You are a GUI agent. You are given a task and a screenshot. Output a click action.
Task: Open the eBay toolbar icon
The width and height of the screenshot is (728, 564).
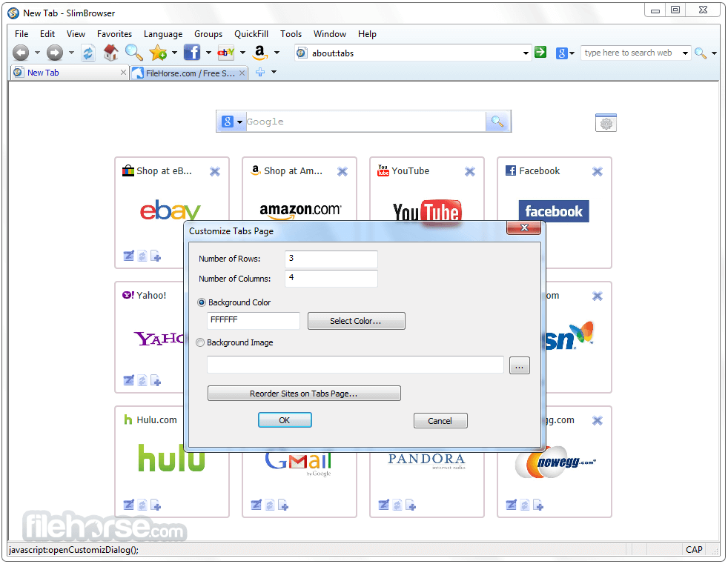(x=225, y=53)
